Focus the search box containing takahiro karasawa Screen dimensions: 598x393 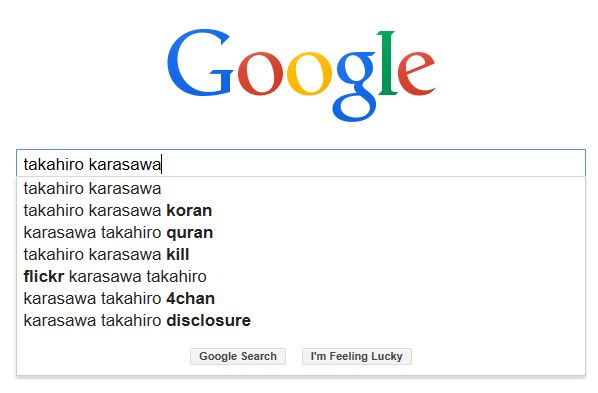tap(301, 163)
